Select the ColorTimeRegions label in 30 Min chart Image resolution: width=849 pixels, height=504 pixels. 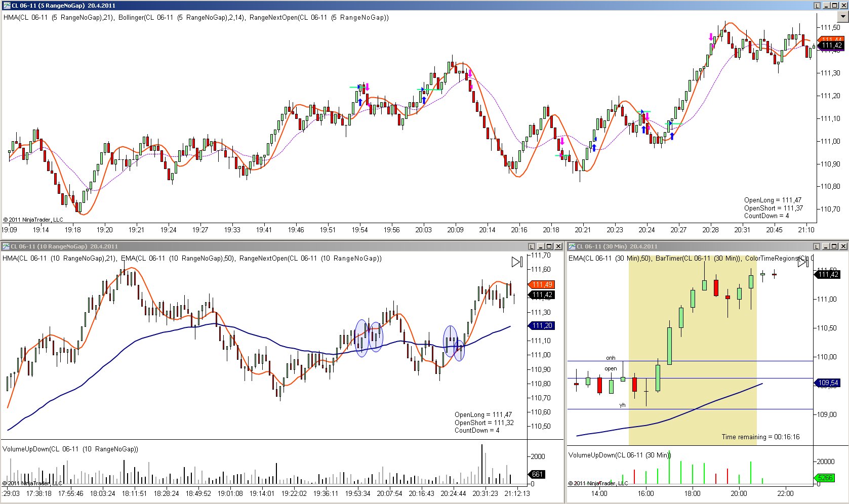(x=779, y=258)
